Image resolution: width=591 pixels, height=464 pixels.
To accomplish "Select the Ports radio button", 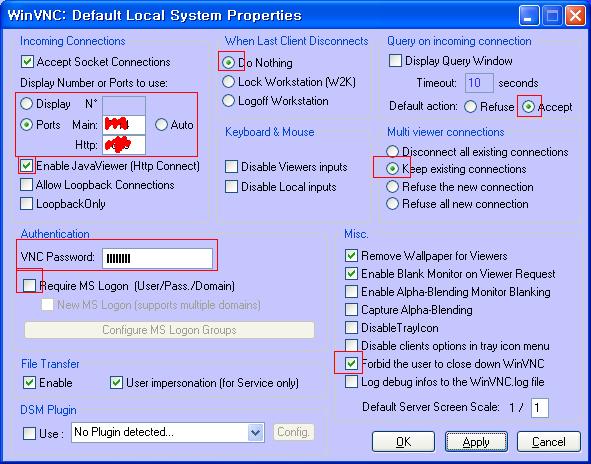I will coord(26,125).
